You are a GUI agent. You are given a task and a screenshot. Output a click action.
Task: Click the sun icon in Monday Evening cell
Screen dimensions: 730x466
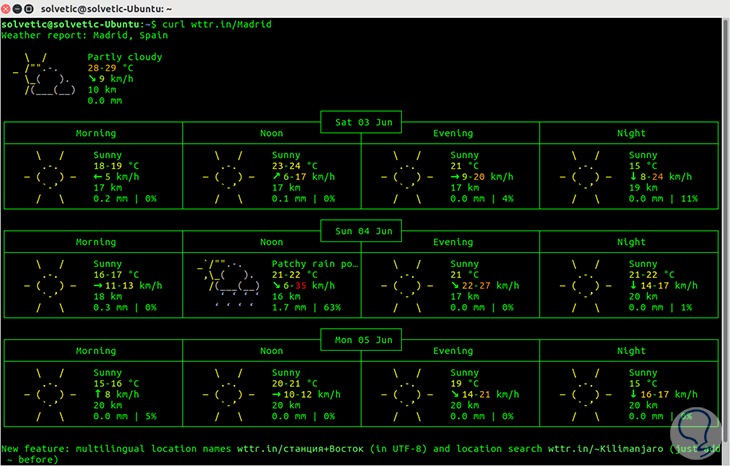407,395
